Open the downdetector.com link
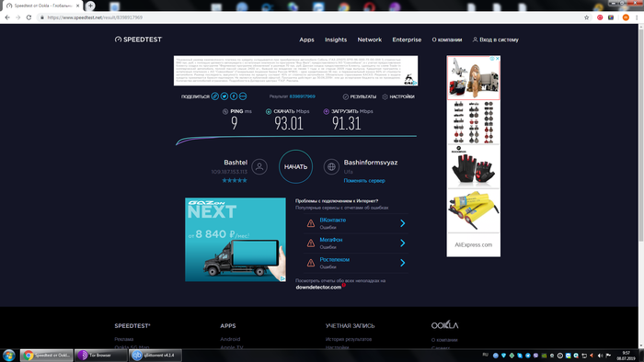 pos(318,287)
